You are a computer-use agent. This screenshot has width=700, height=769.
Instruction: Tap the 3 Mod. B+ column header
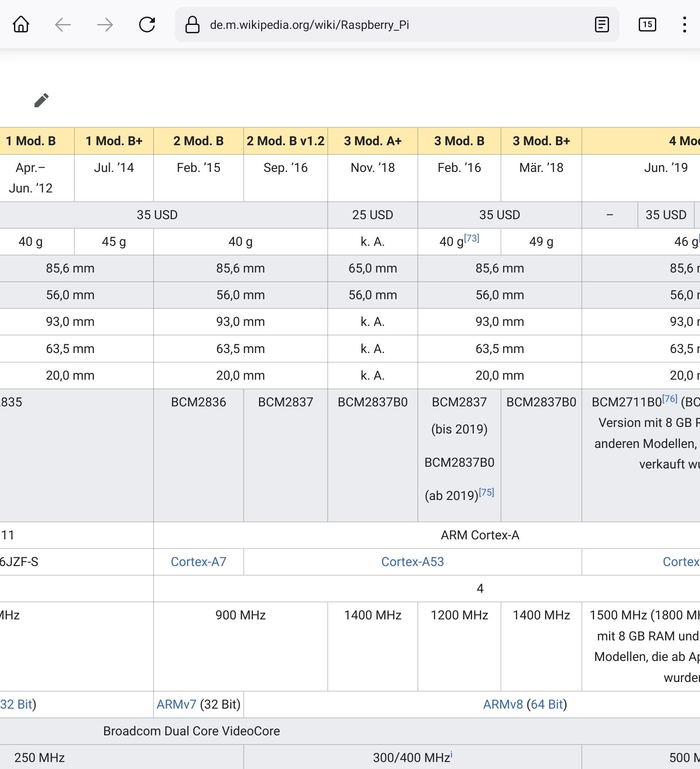[541, 141]
